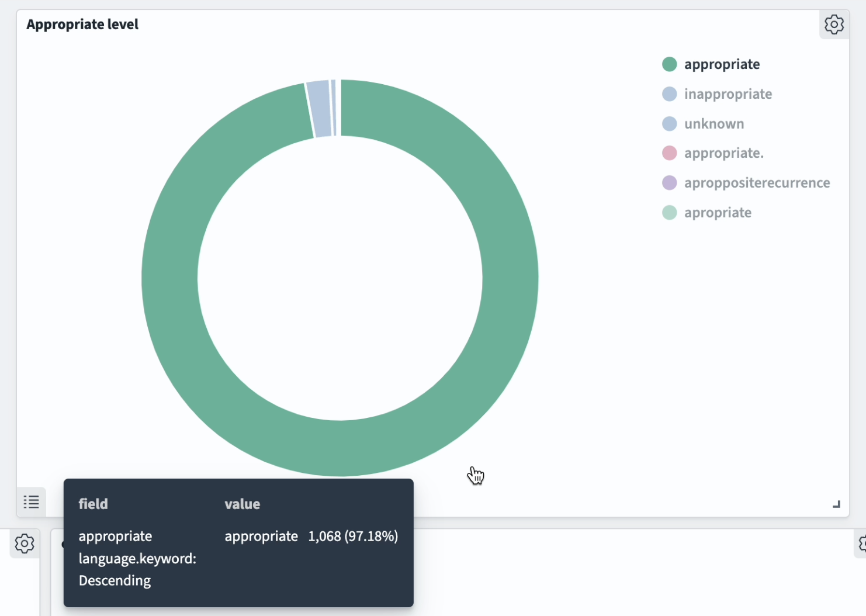Select the 'inappropriate' legend label
This screenshot has height=616, width=866.
728,94
